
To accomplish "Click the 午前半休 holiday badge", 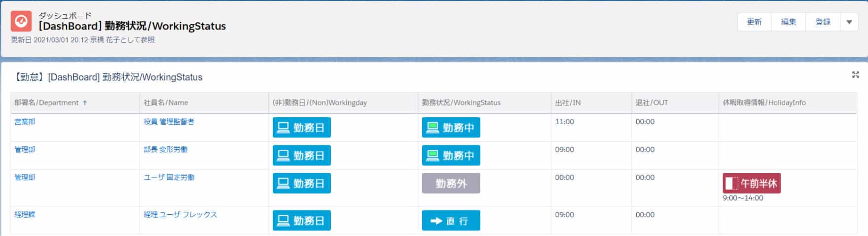I will tap(752, 183).
